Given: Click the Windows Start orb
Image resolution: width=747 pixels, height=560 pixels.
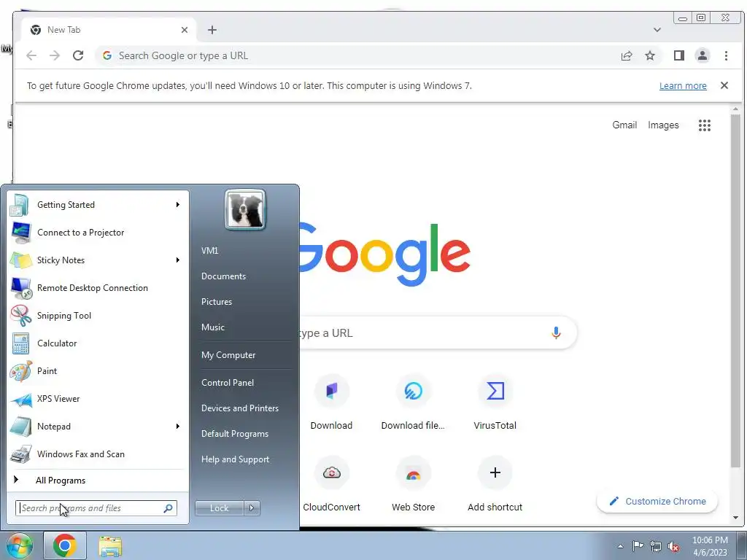Looking at the screenshot, I should pos(19,545).
